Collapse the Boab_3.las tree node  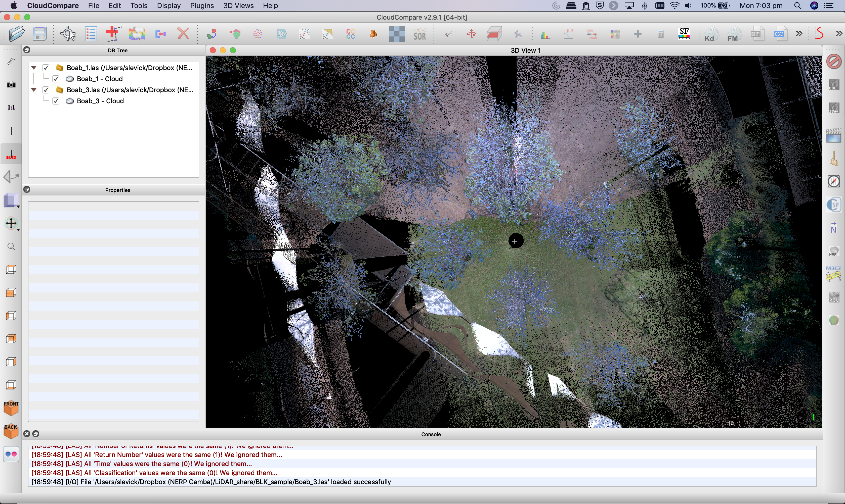(x=34, y=90)
